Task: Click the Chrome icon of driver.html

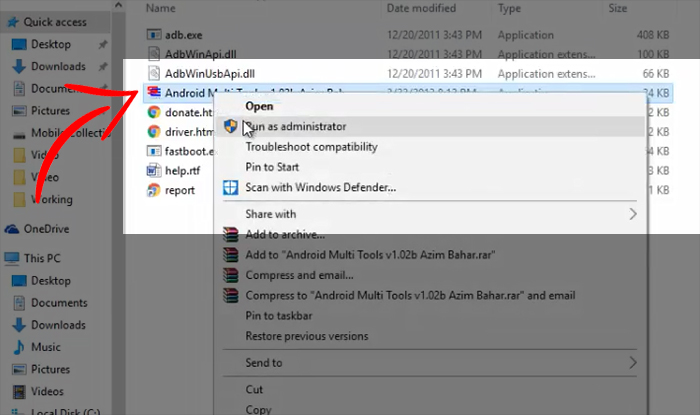Action: click(154, 132)
